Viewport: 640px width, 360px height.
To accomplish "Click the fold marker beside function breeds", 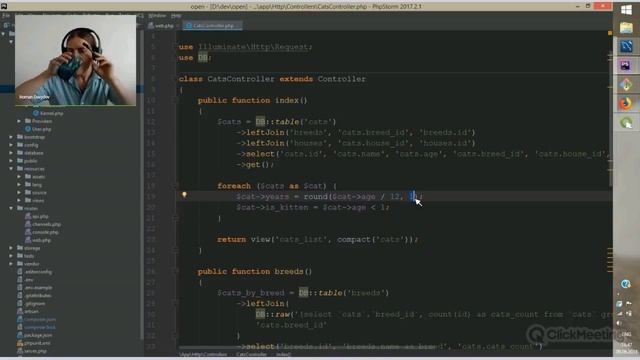I will (x=176, y=271).
